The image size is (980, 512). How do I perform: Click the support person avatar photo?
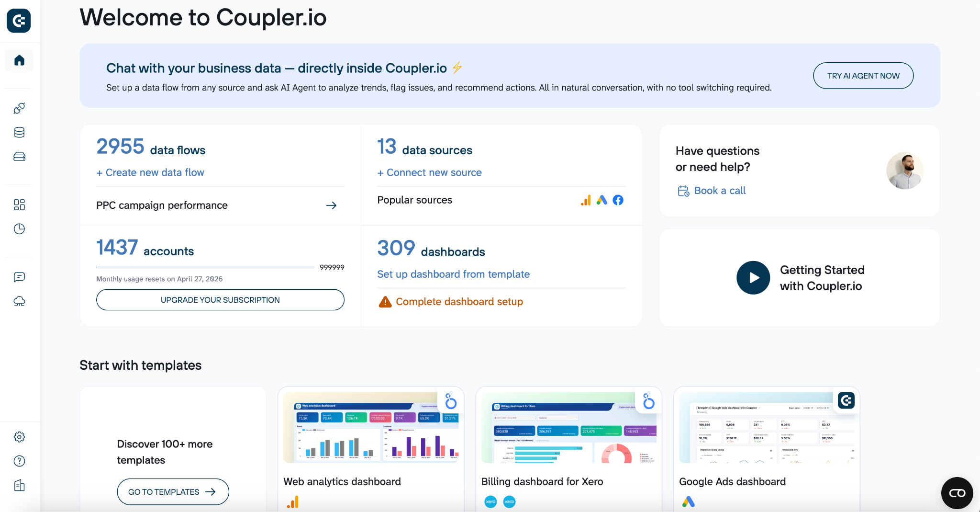[905, 171]
